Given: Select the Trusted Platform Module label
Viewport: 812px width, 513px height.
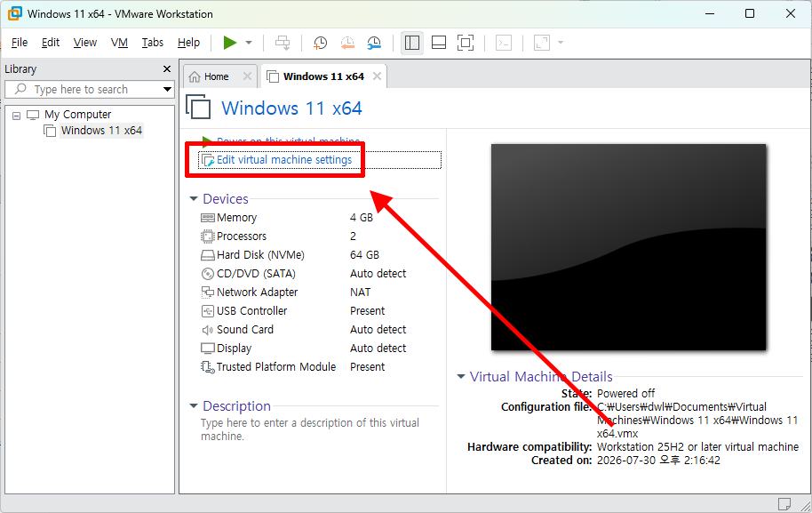Looking at the screenshot, I should point(276,367).
